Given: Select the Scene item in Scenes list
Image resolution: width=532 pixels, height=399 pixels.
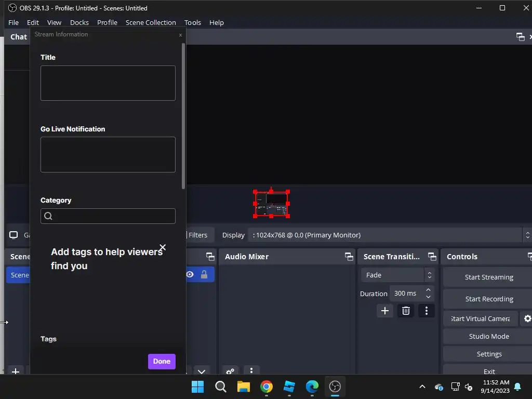Looking at the screenshot, I should pyautogui.click(x=19, y=275).
